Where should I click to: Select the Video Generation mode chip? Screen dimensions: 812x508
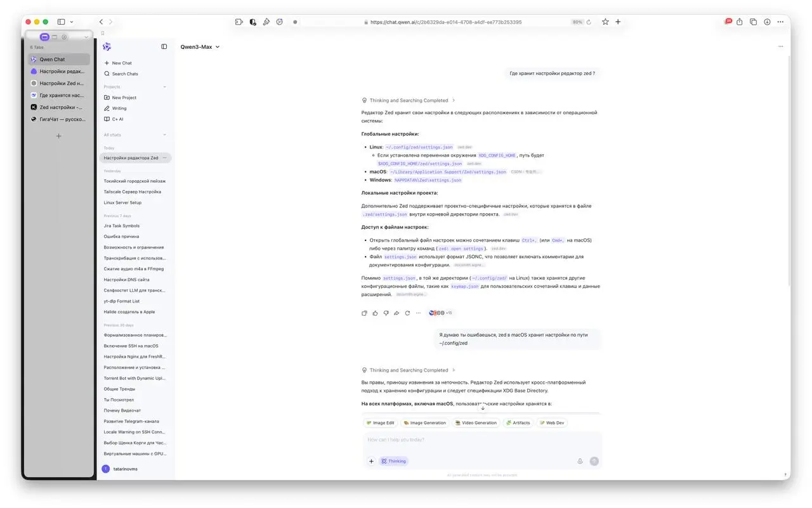click(476, 423)
